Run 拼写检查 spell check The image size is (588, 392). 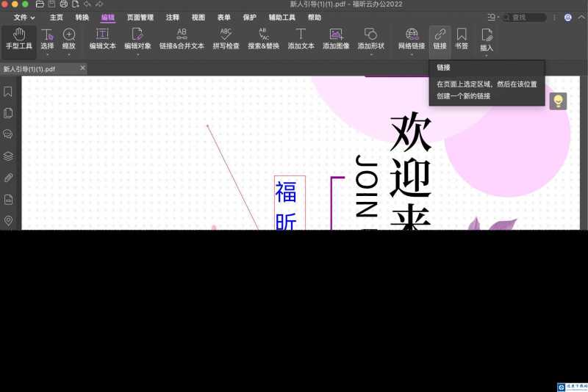pos(226,39)
